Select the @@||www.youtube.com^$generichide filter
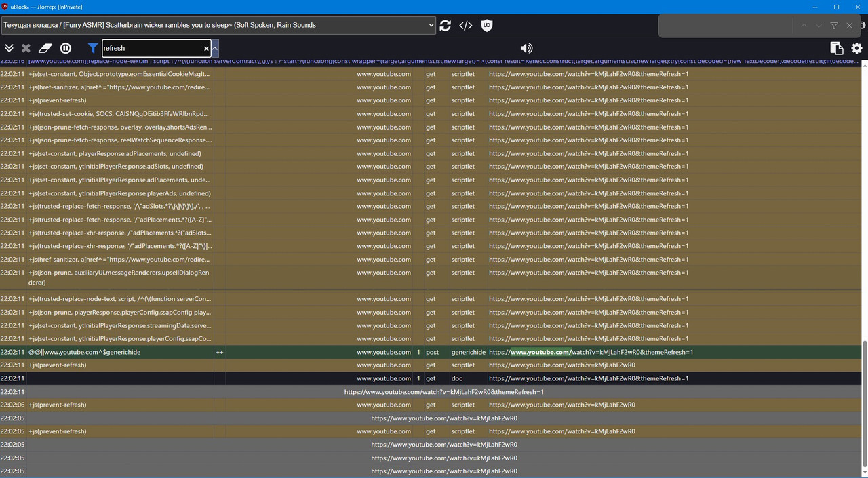The image size is (868, 478). click(85, 352)
